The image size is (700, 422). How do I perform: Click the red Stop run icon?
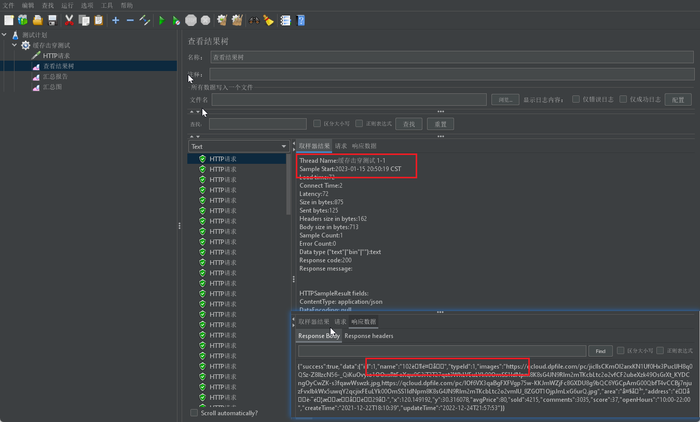(191, 21)
